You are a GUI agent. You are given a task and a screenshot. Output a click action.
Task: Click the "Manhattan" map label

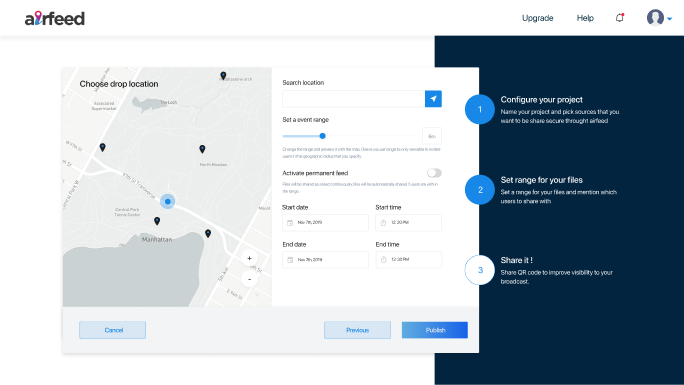[x=157, y=239]
